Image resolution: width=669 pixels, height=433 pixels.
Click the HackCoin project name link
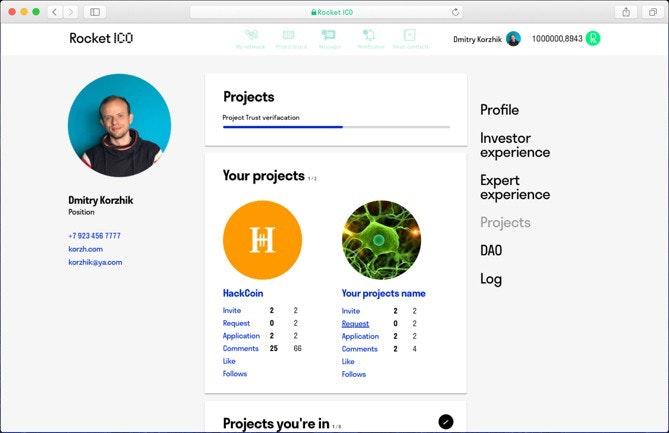tap(243, 294)
